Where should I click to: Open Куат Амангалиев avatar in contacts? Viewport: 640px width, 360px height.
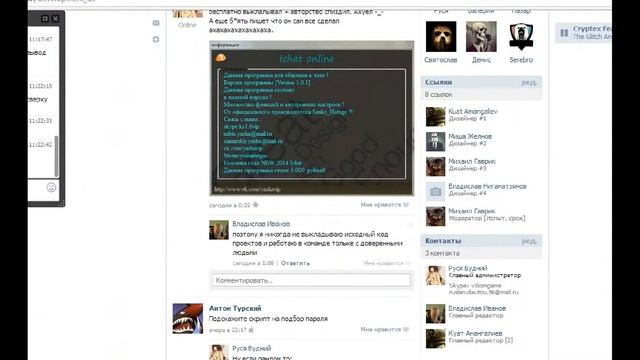(x=436, y=338)
